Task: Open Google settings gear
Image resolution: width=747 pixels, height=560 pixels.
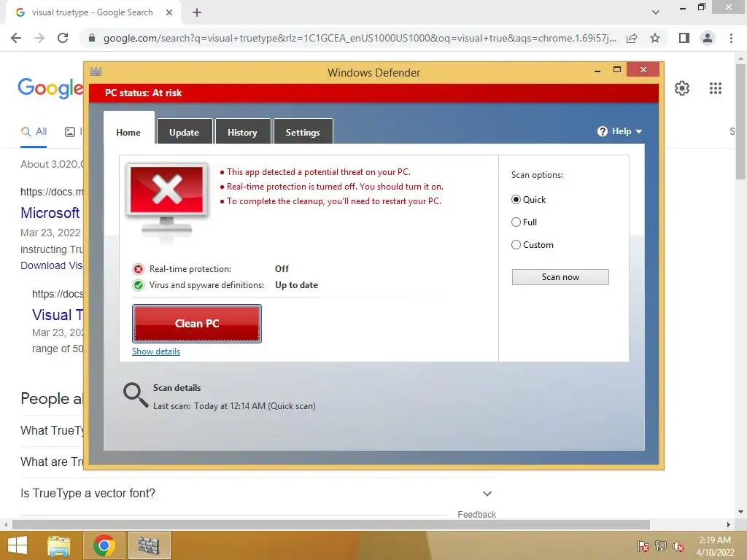Action: pos(682,88)
